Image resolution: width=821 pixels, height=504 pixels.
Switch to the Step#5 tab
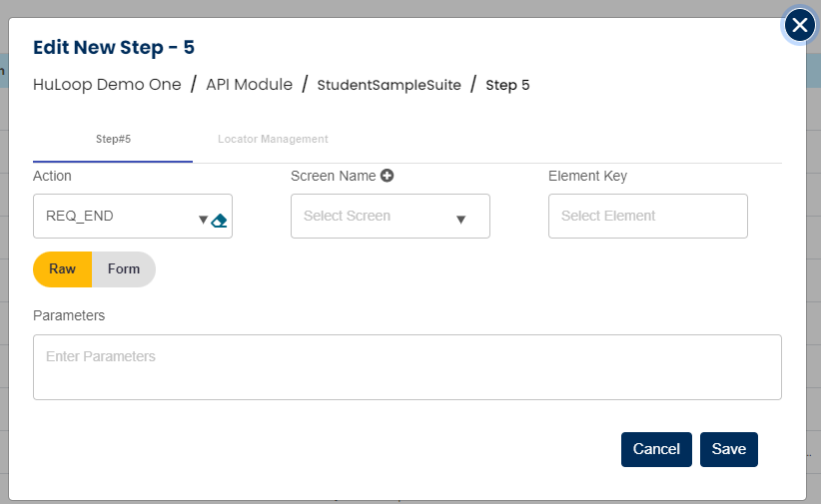tap(113, 139)
